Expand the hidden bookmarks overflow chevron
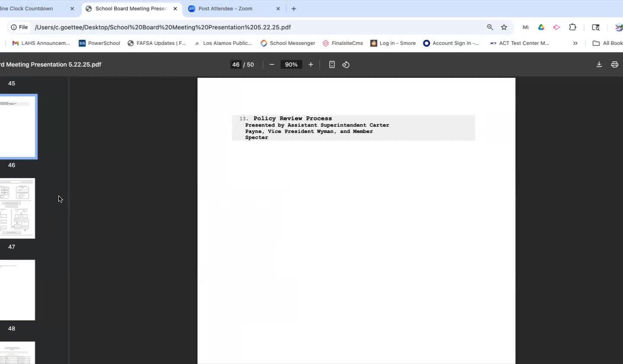This screenshot has height=364, width=623. coord(575,43)
